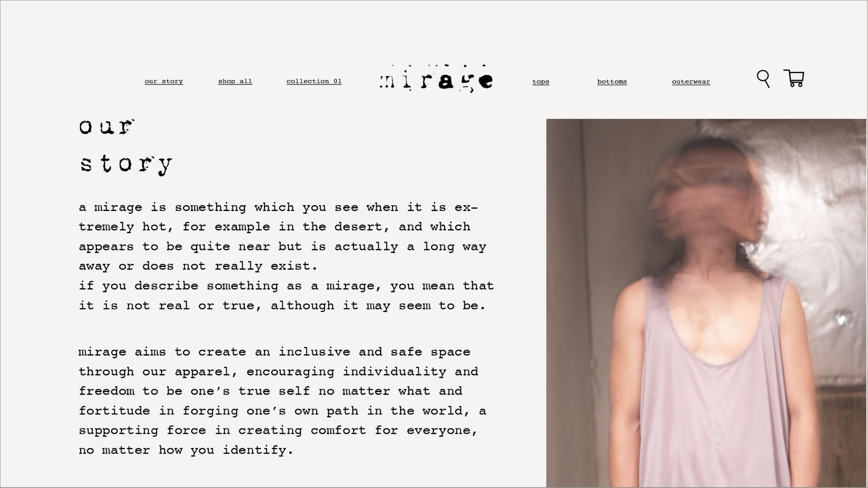The width and height of the screenshot is (868, 488).
Task: Browse the 'outerwear' category
Action: pos(691,82)
